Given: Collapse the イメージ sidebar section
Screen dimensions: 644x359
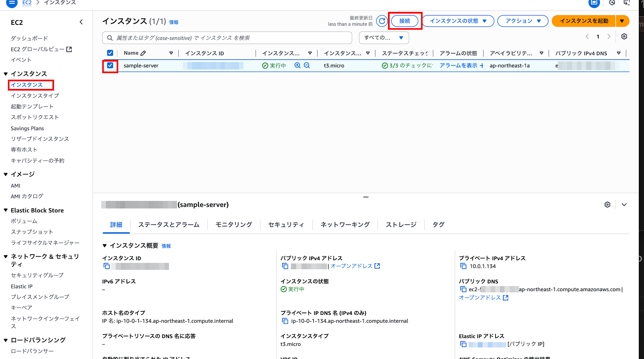Looking at the screenshot, I should tap(6, 174).
